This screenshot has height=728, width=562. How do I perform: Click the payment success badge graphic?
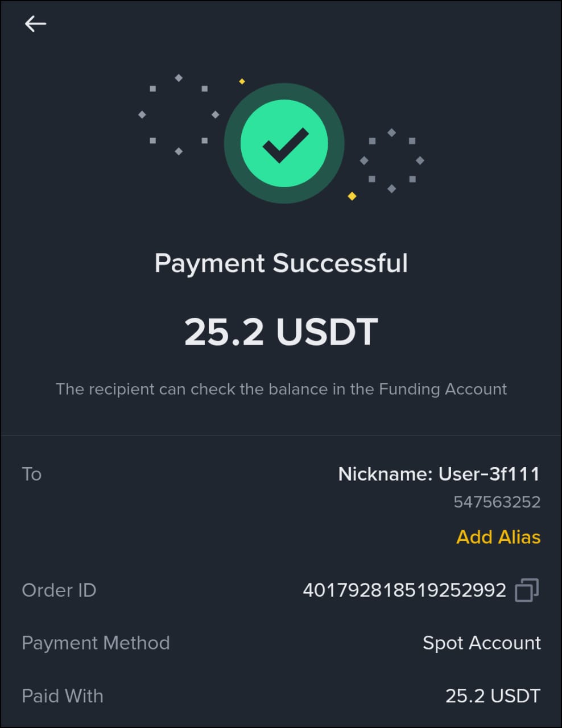284,143
